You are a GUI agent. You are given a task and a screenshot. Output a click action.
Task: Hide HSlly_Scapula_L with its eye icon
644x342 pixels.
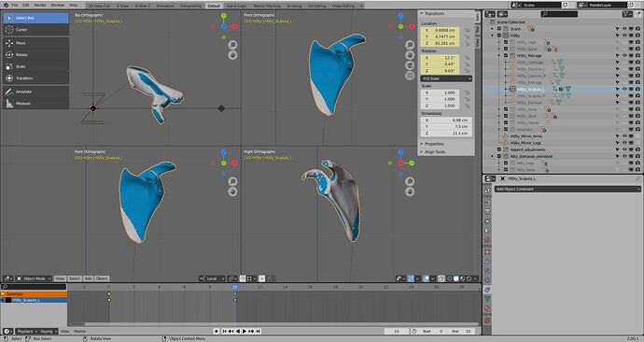[624, 89]
